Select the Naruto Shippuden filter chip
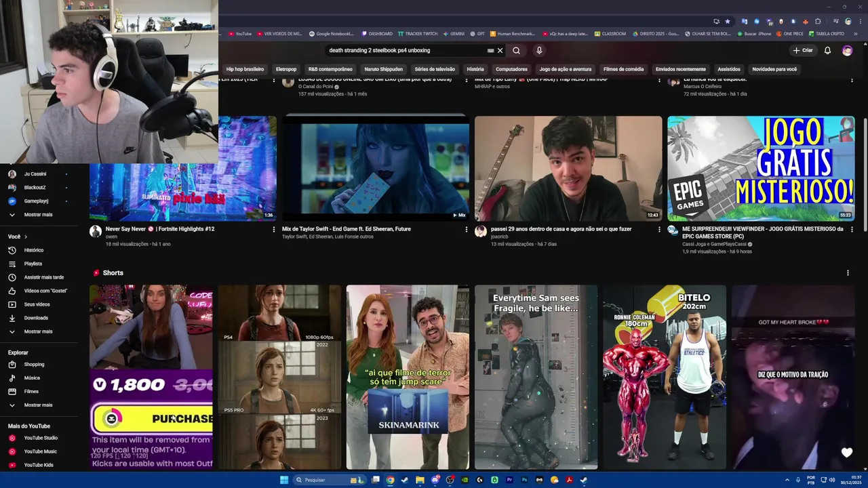Viewport: 868px width, 488px height. pyautogui.click(x=383, y=69)
